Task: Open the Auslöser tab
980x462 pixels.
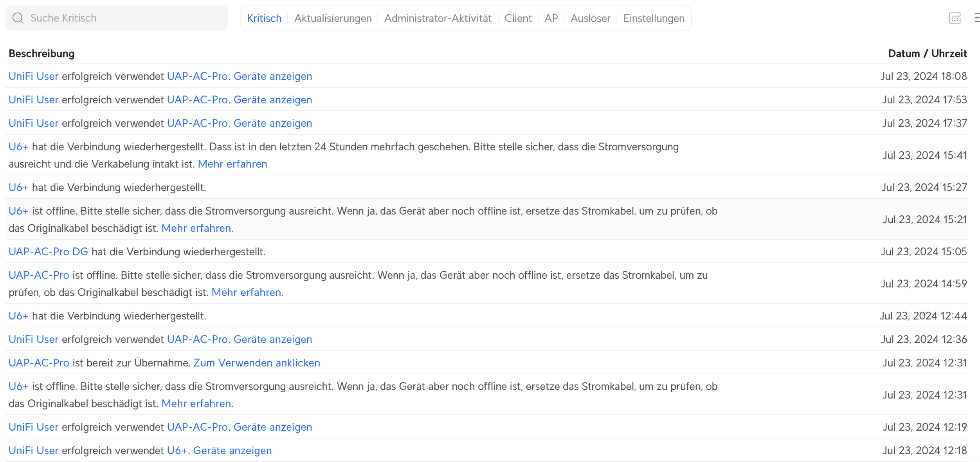Action: pyautogui.click(x=590, y=18)
